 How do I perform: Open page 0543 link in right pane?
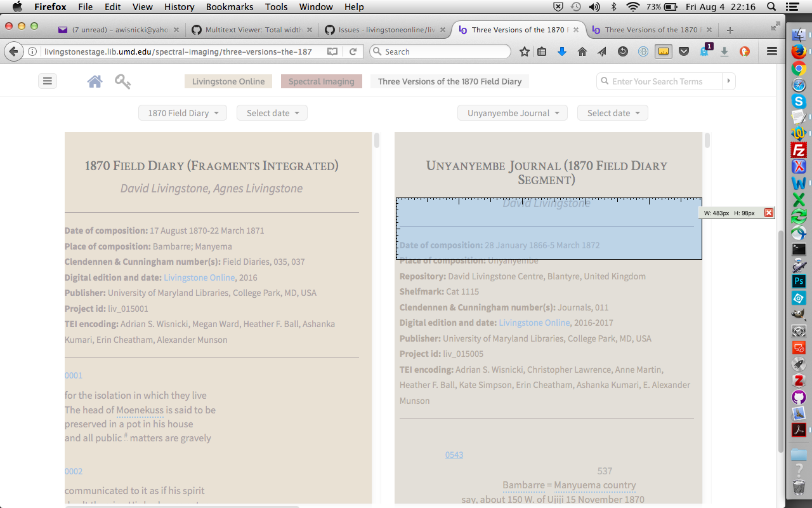[x=454, y=455]
